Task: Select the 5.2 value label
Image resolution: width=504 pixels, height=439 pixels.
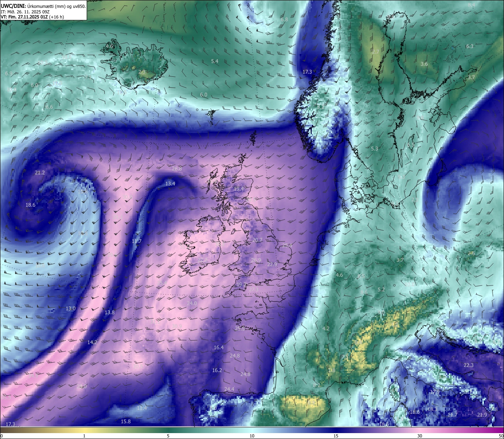Action: click(381, 290)
